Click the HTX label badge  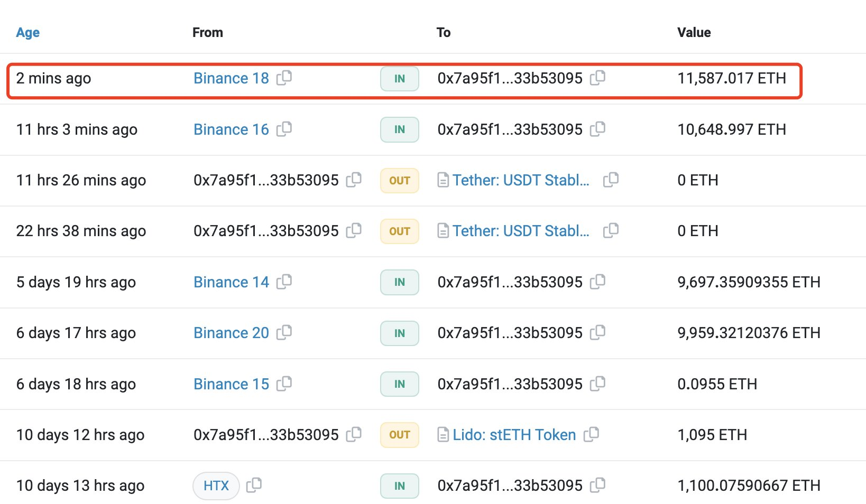point(216,486)
